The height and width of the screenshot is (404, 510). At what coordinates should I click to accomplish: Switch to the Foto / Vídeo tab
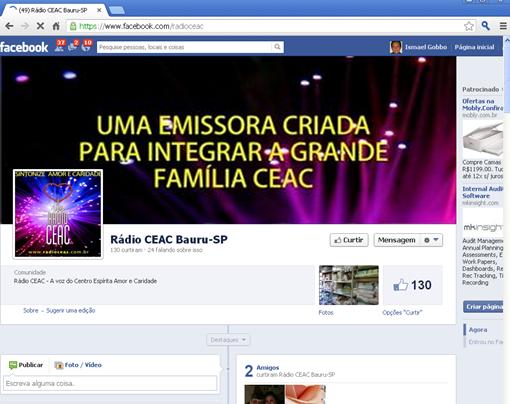[78, 365]
